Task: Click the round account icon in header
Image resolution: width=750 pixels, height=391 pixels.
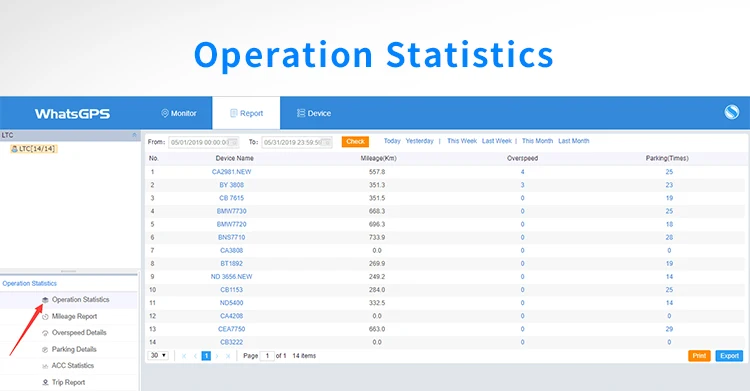Action: (x=731, y=112)
